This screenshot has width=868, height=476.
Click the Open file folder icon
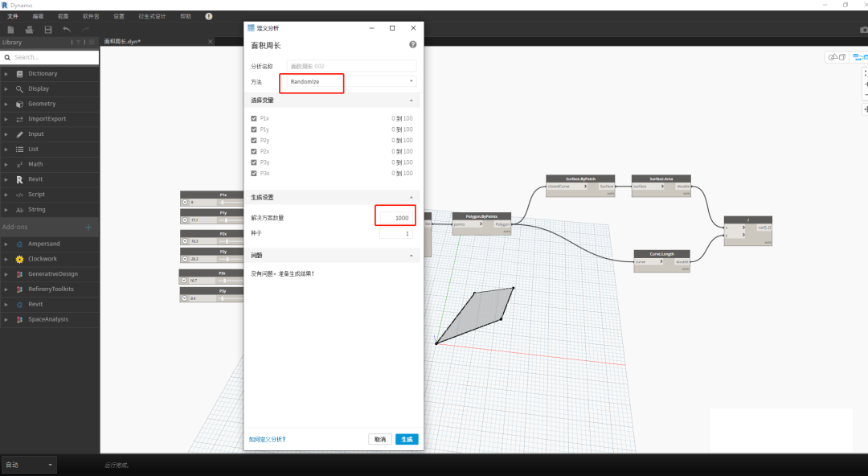click(x=30, y=30)
